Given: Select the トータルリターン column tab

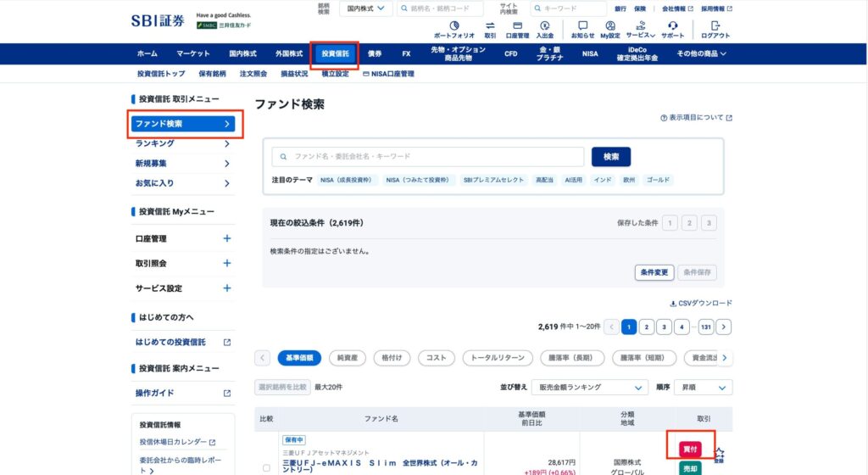Looking at the screenshot, I should pyautogui.click(x=498, y=358).
